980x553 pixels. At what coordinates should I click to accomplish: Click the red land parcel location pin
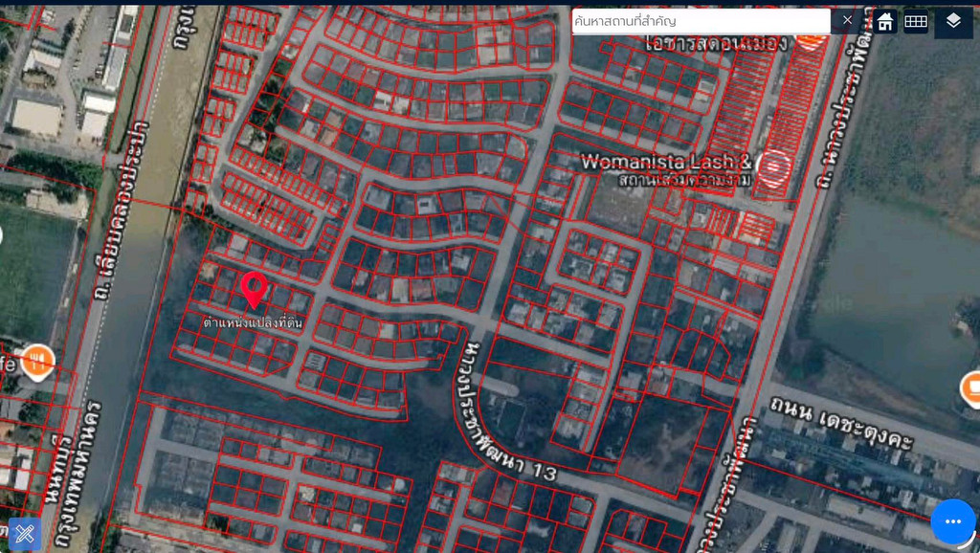coord(254,290)
